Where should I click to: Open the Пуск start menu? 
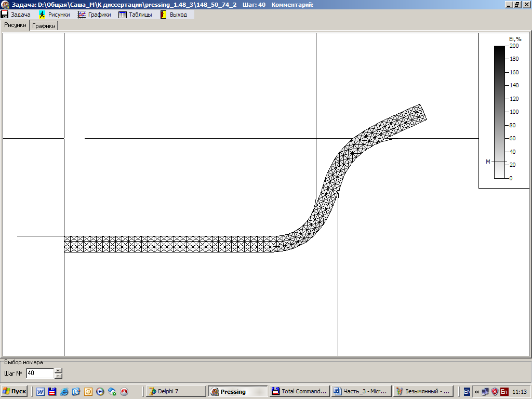click(x=15, y=391)
